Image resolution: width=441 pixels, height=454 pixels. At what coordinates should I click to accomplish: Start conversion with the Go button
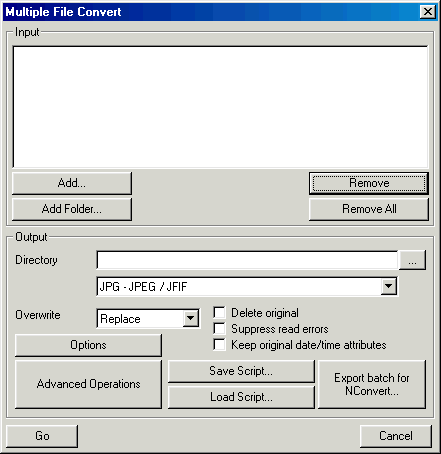42,436
